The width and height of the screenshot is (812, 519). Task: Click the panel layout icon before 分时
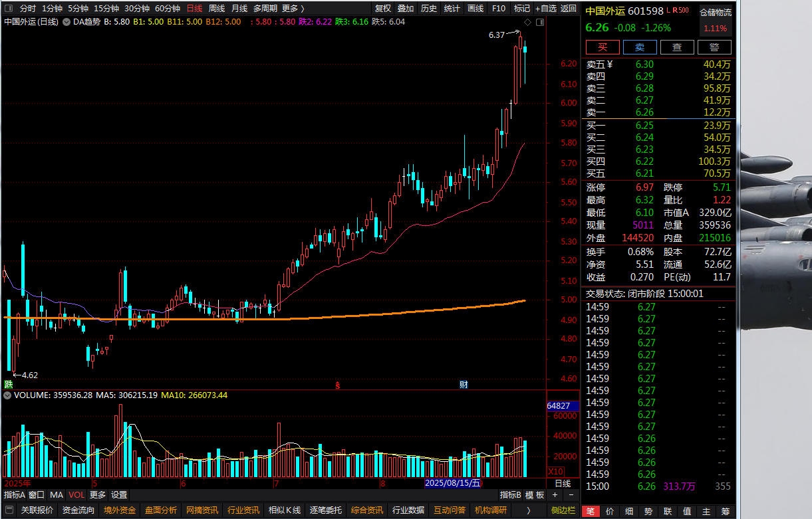coord(8,9)
